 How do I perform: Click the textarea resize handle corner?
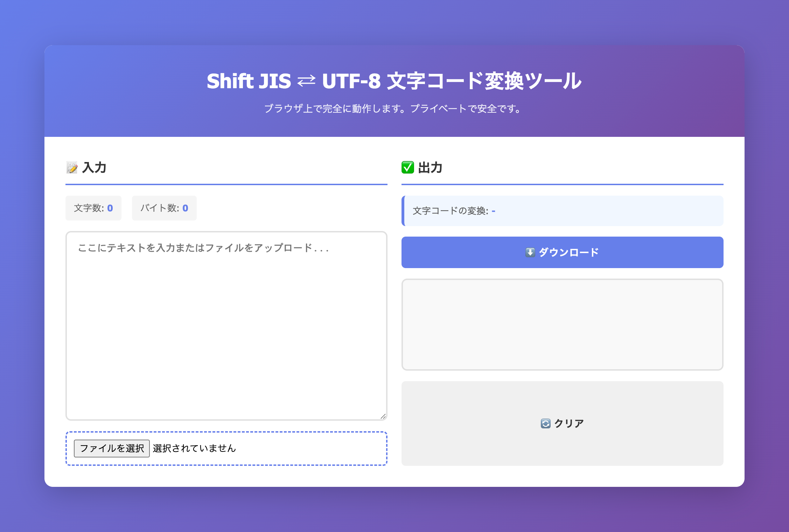[383, 416]
